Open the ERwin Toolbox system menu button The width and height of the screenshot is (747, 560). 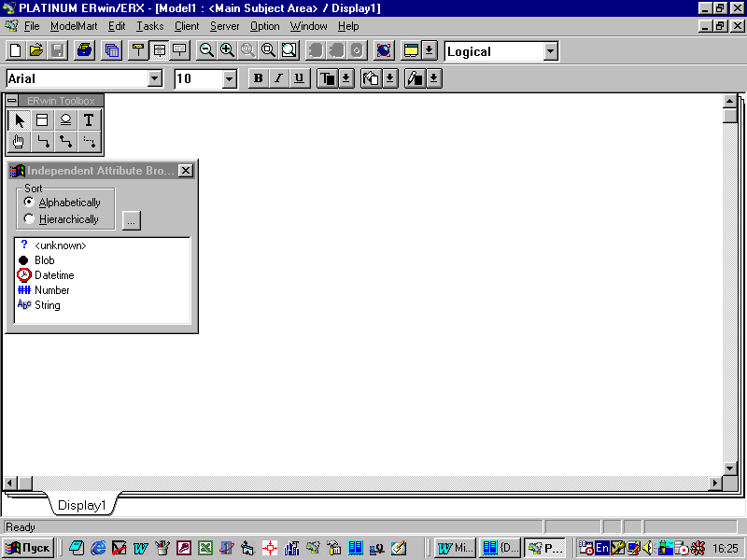[12, 101]
